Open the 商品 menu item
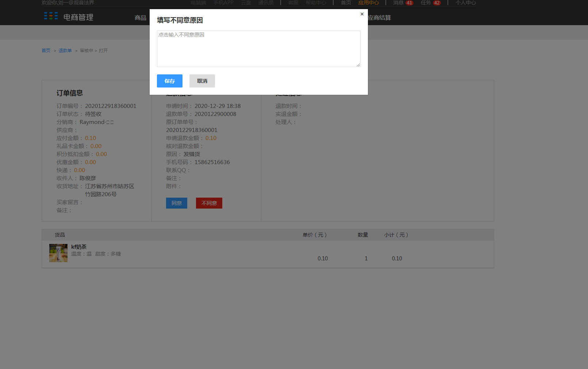Image resolution: width=588 pixels, height=369 pixels. click(x=141, y=18)
